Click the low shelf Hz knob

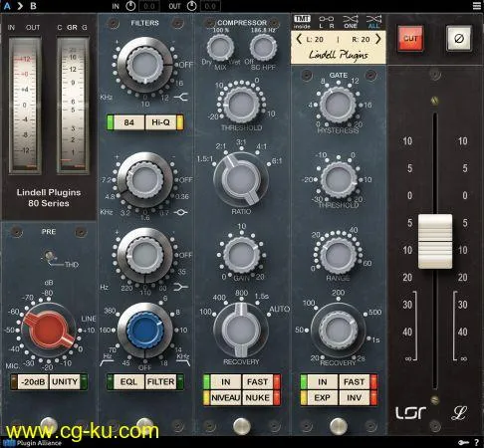(145, 256)
